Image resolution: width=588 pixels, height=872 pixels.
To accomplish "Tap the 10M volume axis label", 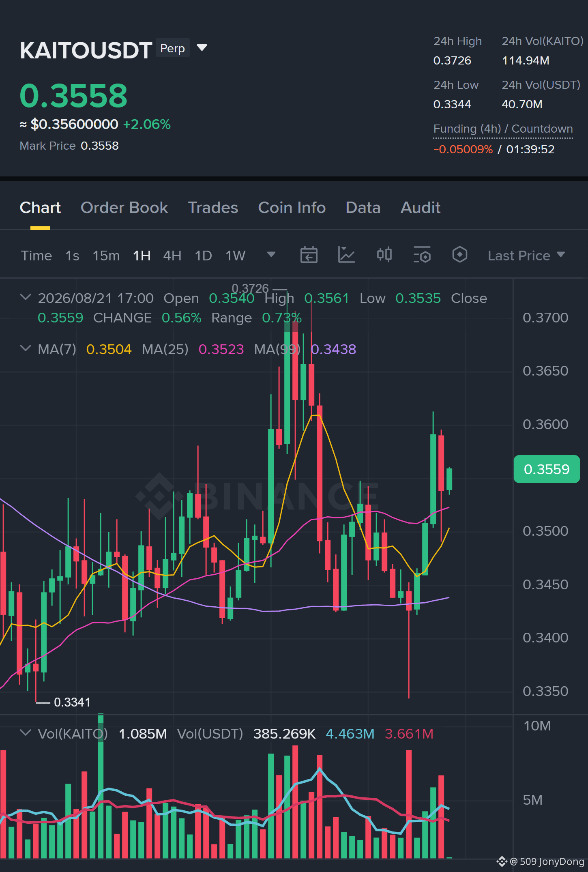I will coord(537,726).
